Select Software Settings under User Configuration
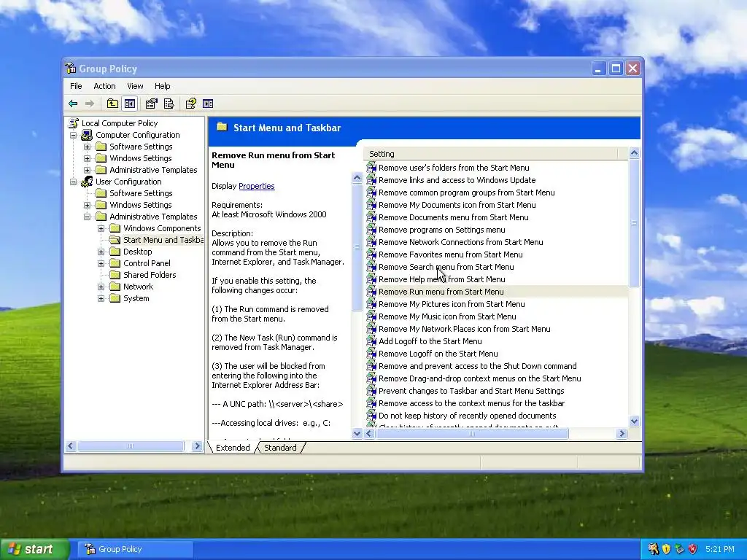 pyautogui.click(x=141, y=193)
